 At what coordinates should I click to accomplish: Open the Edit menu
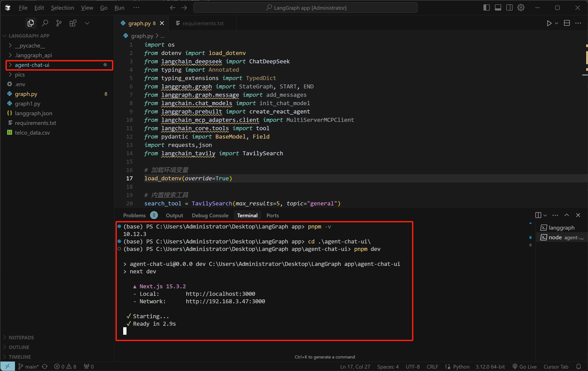coord(39,8)
